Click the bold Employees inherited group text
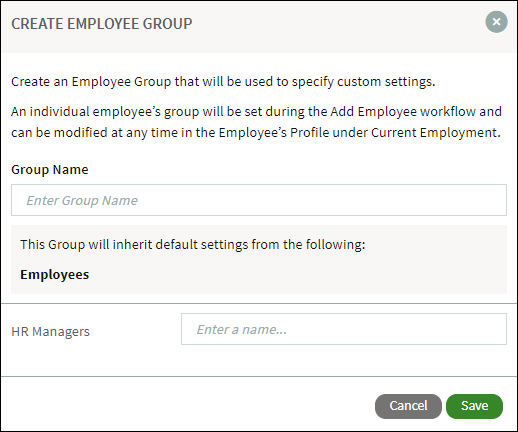Viewport: 518px width, 432px height. [55, 275]
